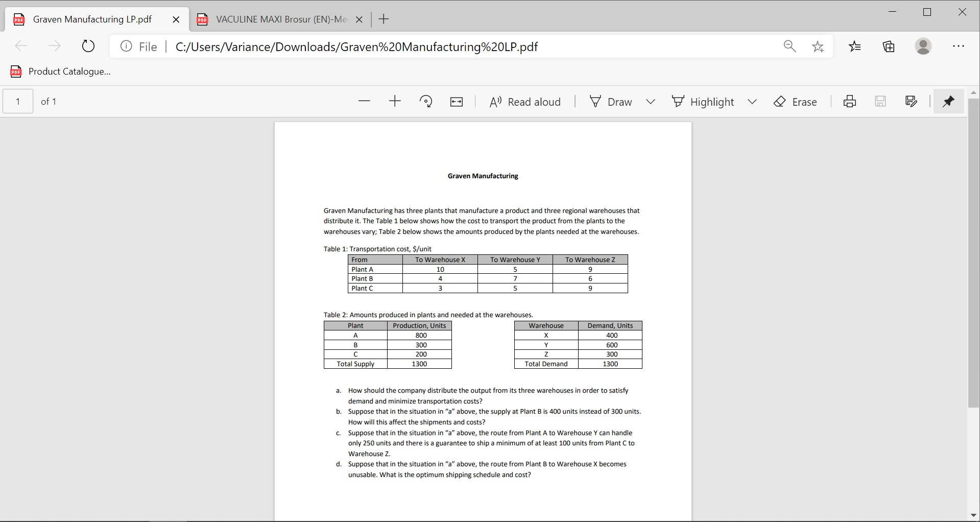This screenshot has width=980, height=522.
Task: Rotate the PDF page
Action: (x=426, y=101)
